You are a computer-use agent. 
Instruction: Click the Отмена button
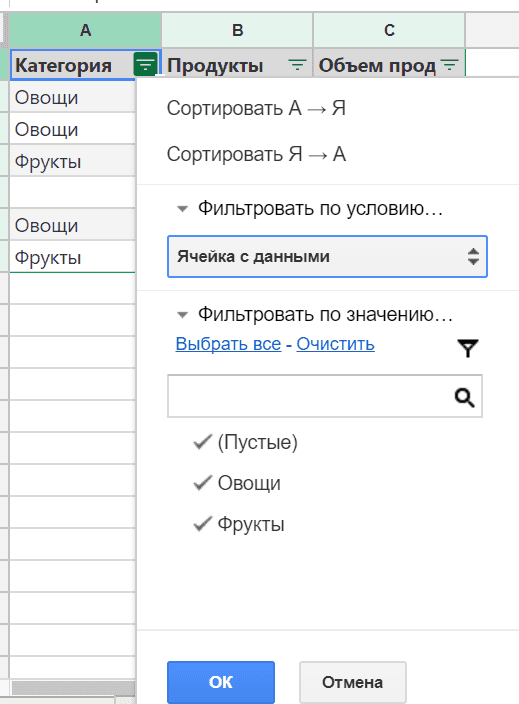[x=352, y=682]
